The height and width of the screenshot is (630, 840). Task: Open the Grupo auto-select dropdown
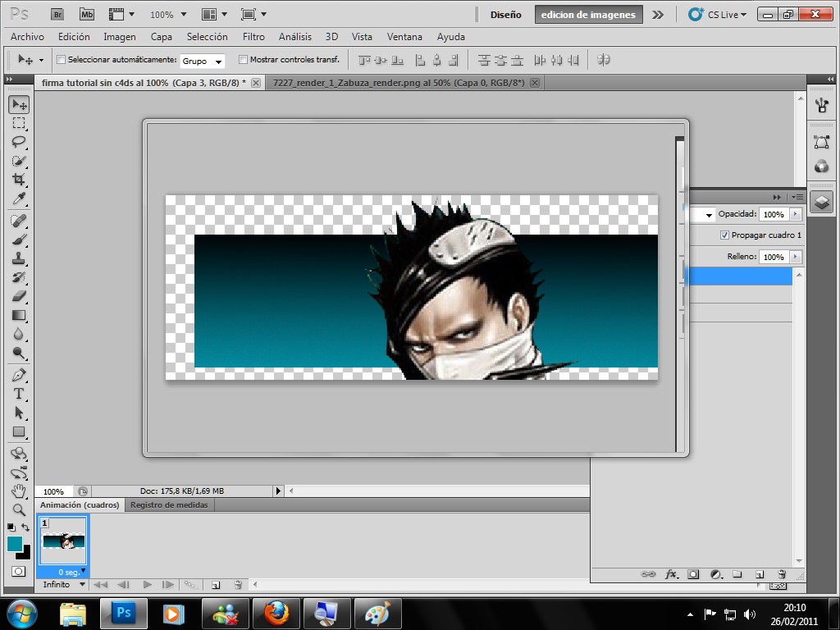point(202,61)
